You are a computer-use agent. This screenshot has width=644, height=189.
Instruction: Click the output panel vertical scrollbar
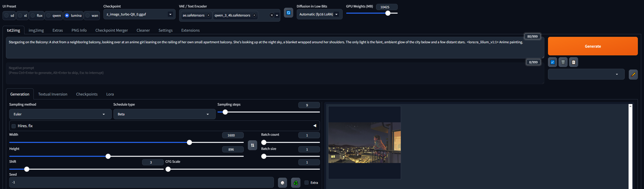coord(630,147)
